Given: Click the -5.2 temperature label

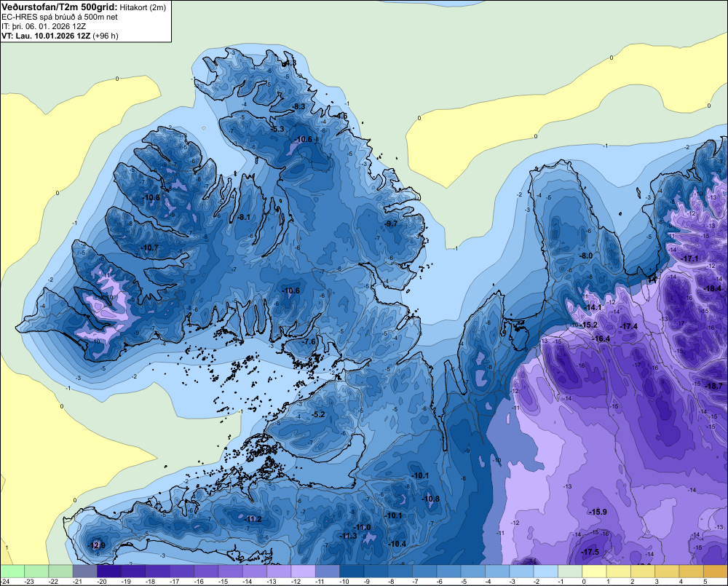Looking at the screenshot, I should [319, 414].
